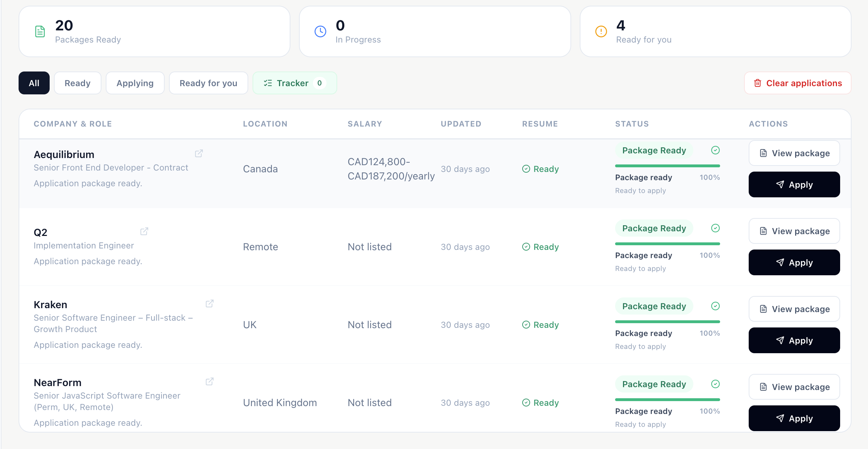
Task: Click resume Ready check icon for NearForm
Action: click(526, 403)
